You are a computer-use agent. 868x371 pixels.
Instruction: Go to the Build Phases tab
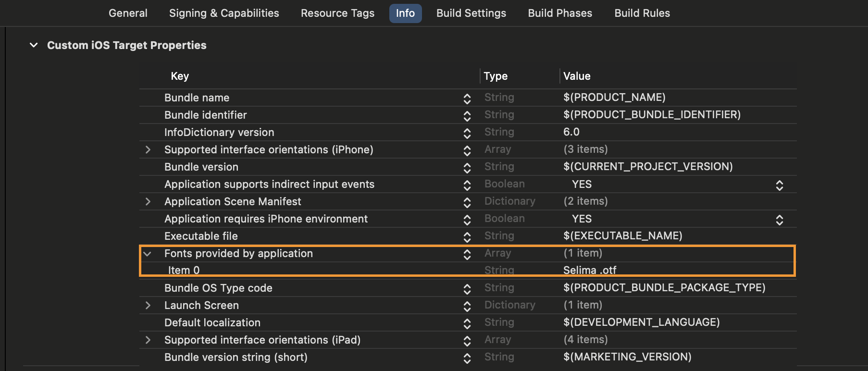pos(560,13)
